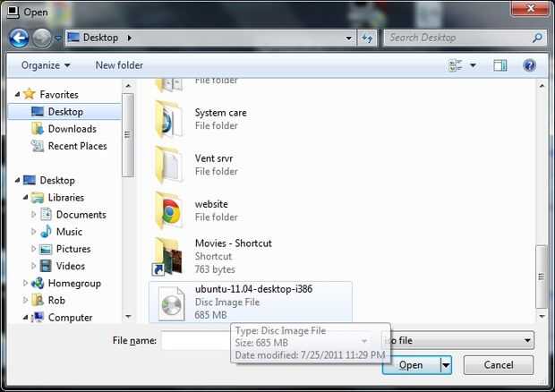
Task: Click the navigation pane scroll up arrow
Action: [128, 86]
